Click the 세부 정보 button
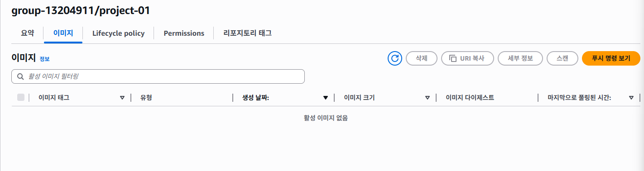Image resolution: width=644 pixels, height=171 pixels. tap(520, 58)
